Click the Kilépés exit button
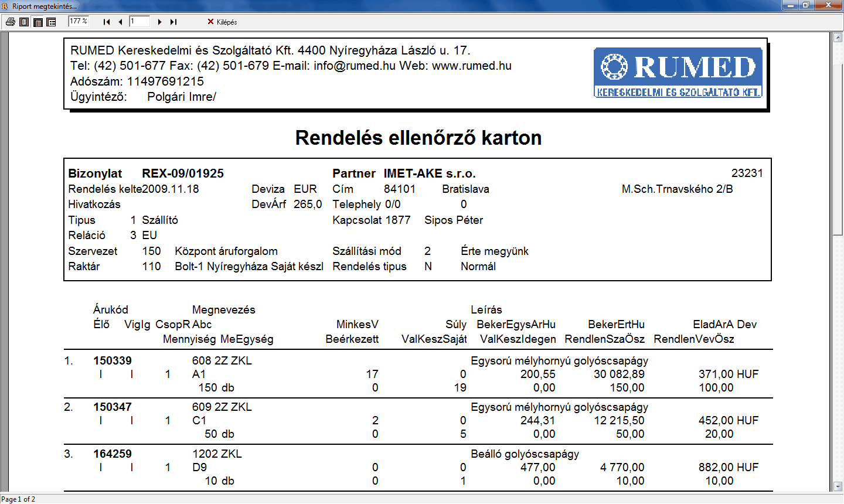Screen dimensions: 844x504 point(222,22)
